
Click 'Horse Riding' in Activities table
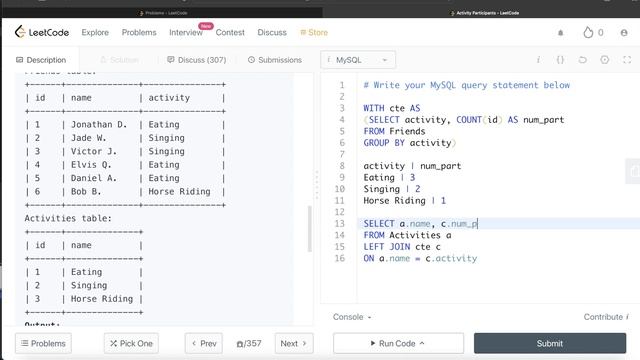click(x=102, y=299)
